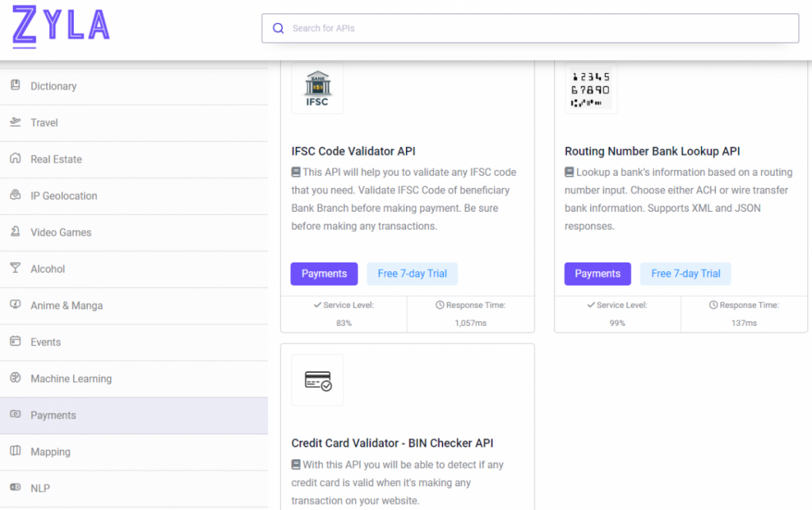
Task: Click the Real Estate house icon
Action: [x=16, y=159]
